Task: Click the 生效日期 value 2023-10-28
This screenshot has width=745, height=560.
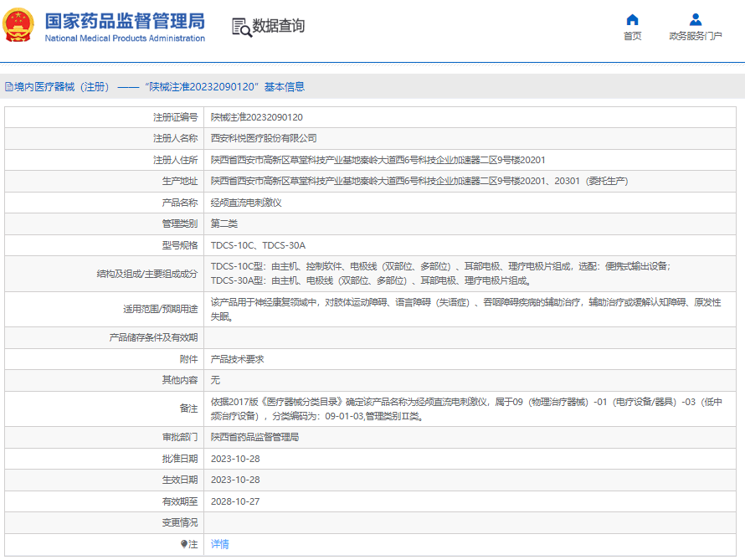Action: pyautogui.click(x=235, y=480)
